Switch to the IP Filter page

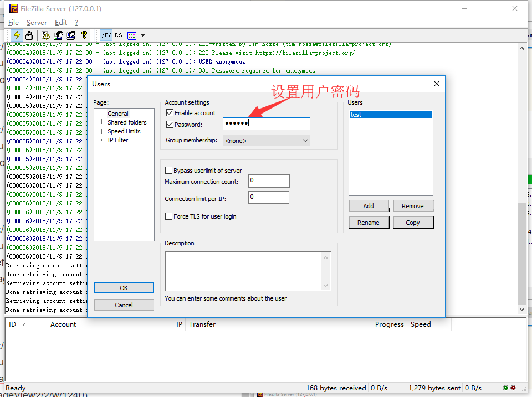pos(117,140)
